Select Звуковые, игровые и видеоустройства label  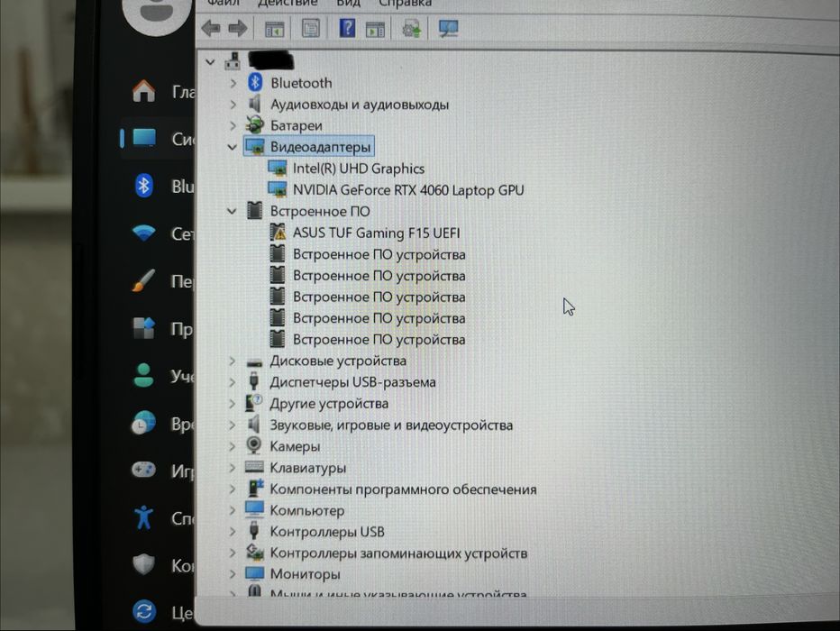[391, 425]
